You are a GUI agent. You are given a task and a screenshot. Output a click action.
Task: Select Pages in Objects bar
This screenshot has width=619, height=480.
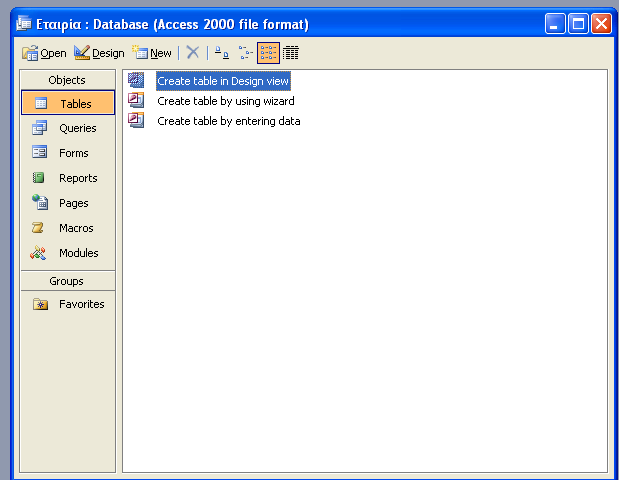68,203
